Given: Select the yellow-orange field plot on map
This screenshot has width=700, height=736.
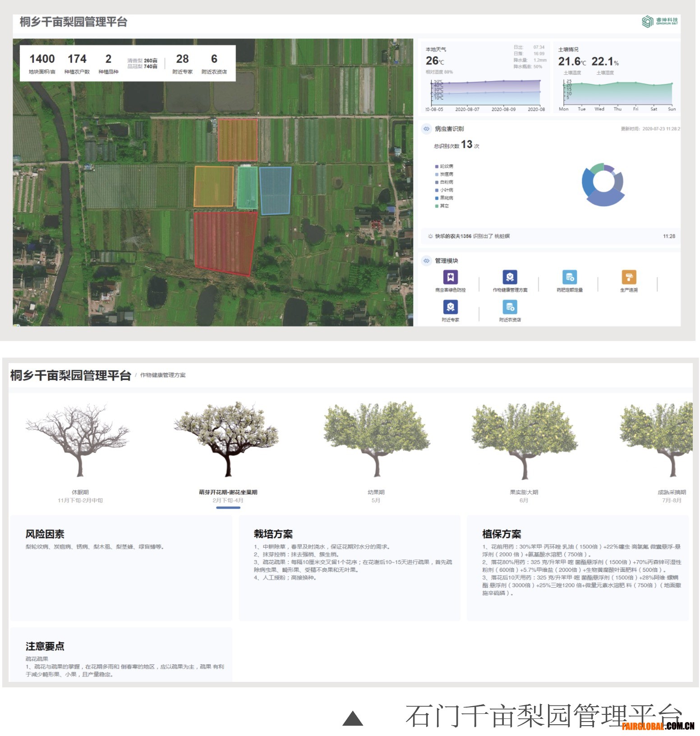Looking at the screenshot, I should pyautogui.click(x=214, y=187).
